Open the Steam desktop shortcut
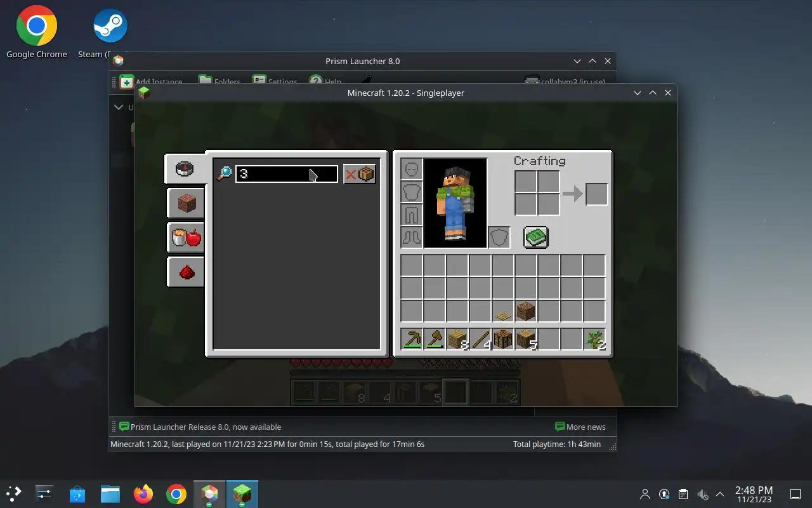Viewport: 812px width, 508px height. (110, 32)
